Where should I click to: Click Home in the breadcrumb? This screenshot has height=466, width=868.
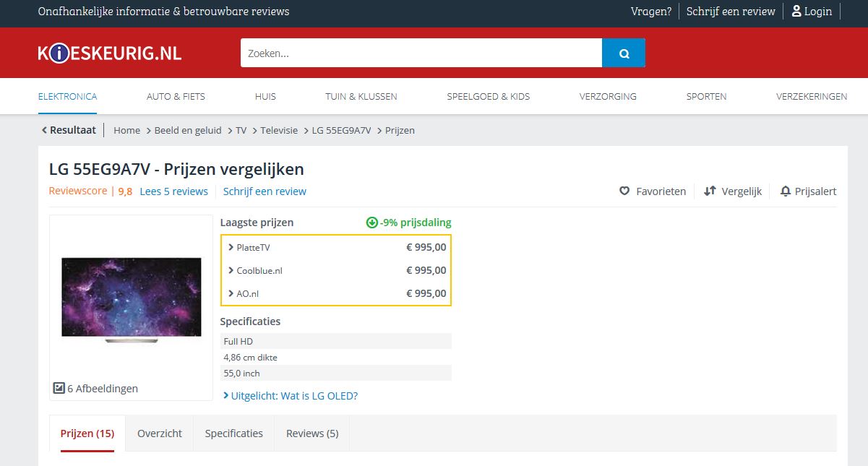126,130
